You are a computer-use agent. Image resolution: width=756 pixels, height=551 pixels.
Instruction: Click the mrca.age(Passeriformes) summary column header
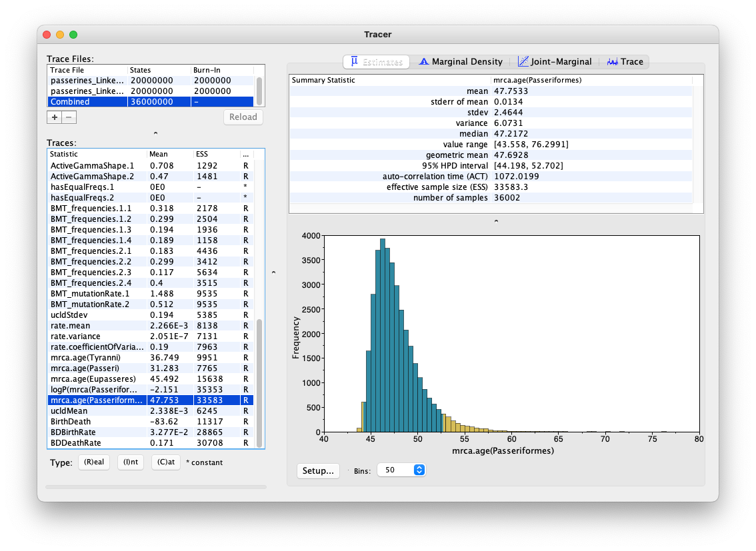[x=591, y=80]
